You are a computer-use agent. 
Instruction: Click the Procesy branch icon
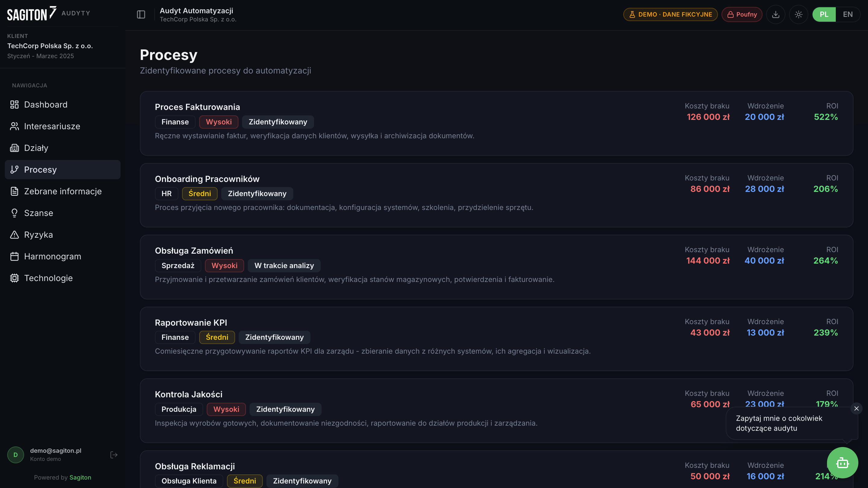[14, 170]
